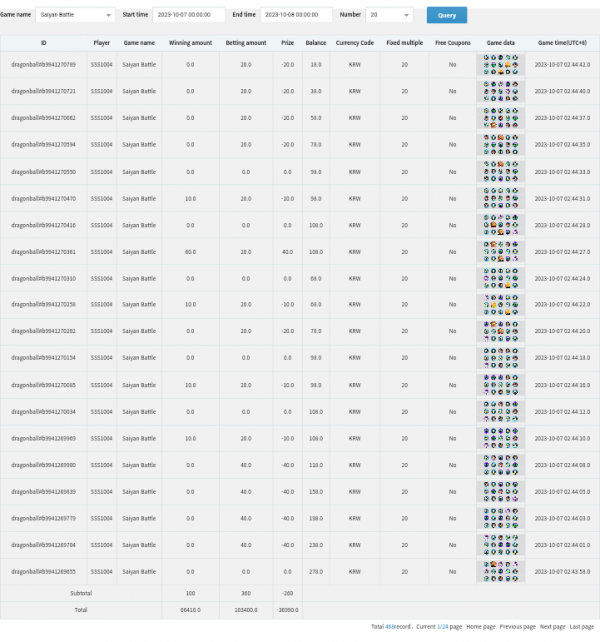
Task: Select ID cell dragonball#b9941270721
Action: pos(43,91)
